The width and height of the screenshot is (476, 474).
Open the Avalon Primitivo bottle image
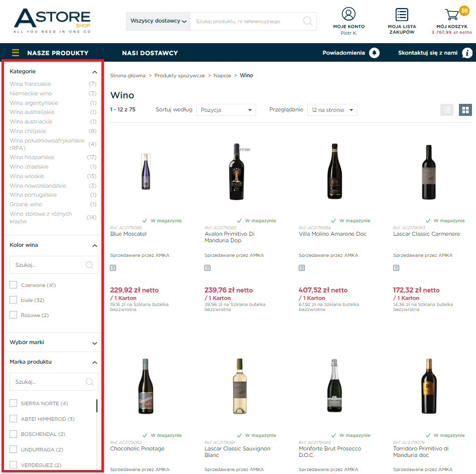click(x=237, y=172)
